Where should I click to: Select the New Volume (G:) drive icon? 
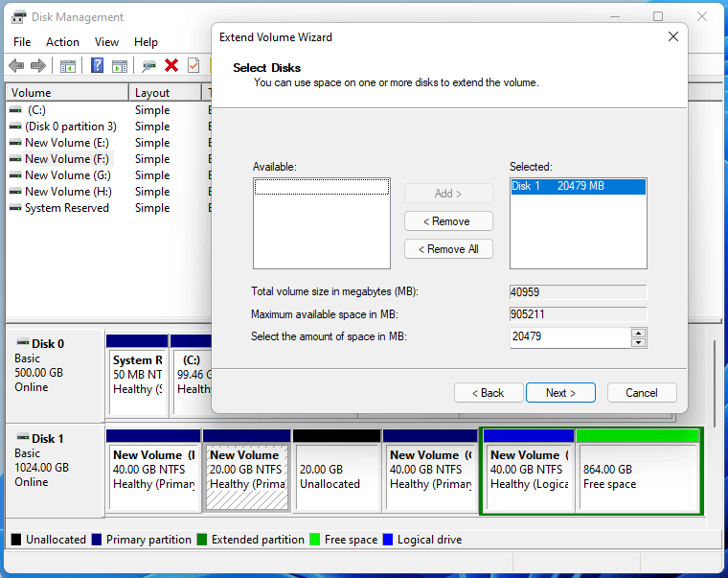[x=15, y=175]
